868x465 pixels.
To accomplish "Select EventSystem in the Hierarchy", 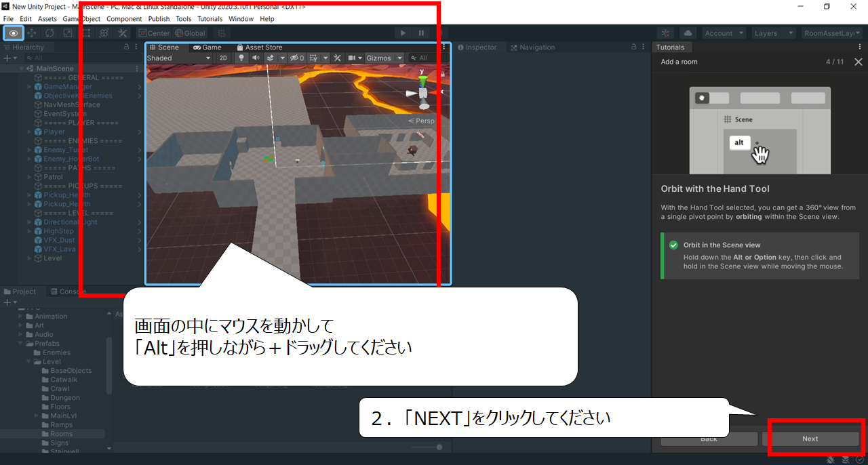I will click(x=65, y=114).
